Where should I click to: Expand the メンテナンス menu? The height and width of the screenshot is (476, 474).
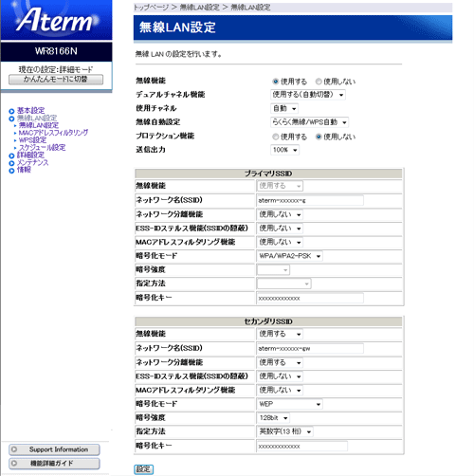(33, 163)
